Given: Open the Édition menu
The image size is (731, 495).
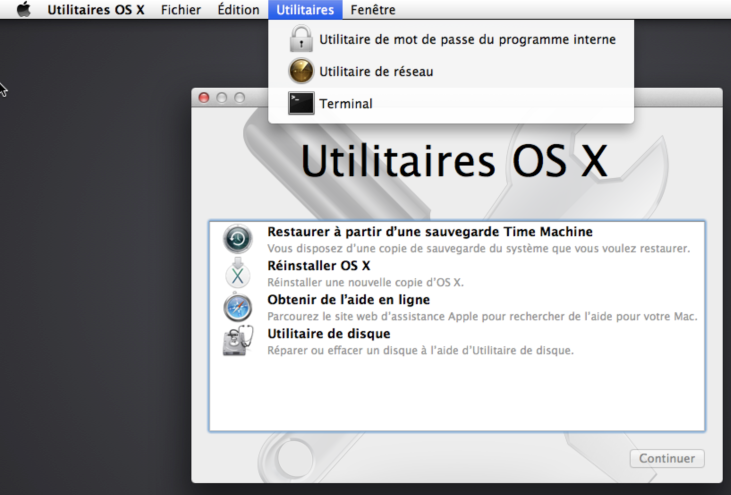Looking at the screenshot, I should pos(238,9).
